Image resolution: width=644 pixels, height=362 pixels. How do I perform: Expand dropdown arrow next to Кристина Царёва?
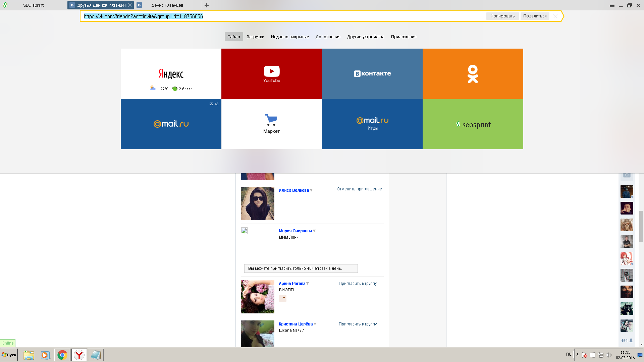click(315, 324)
